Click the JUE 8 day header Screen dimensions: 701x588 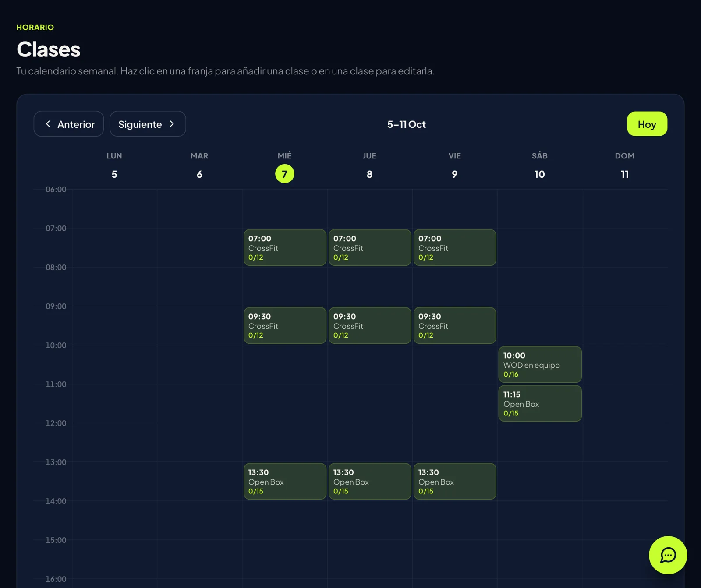click(369, 165)
